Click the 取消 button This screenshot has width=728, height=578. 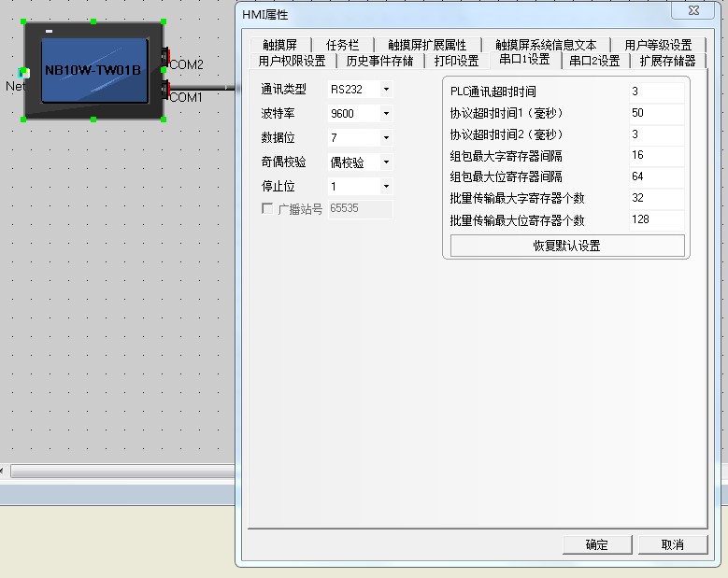click(x=672, y=544)
